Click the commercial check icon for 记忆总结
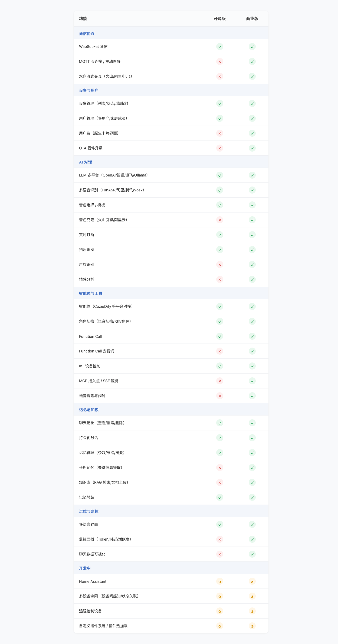The width and height of the screenshot is (338, 644). click(252, 497)
